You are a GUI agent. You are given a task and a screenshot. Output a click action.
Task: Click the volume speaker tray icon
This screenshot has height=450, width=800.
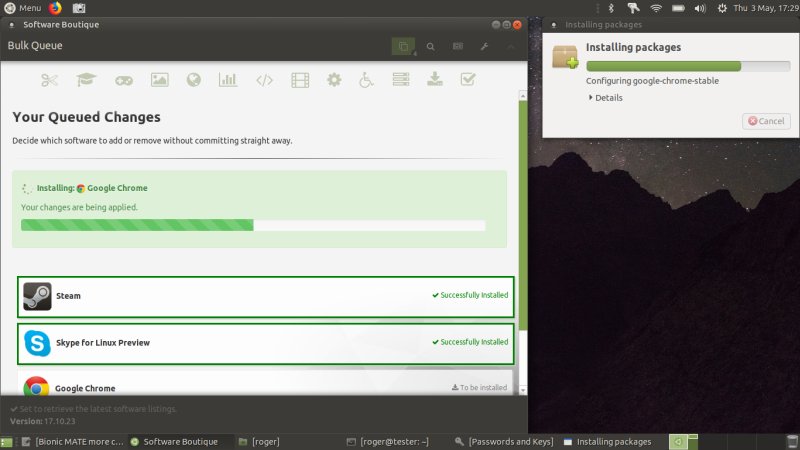coord(700,8)
